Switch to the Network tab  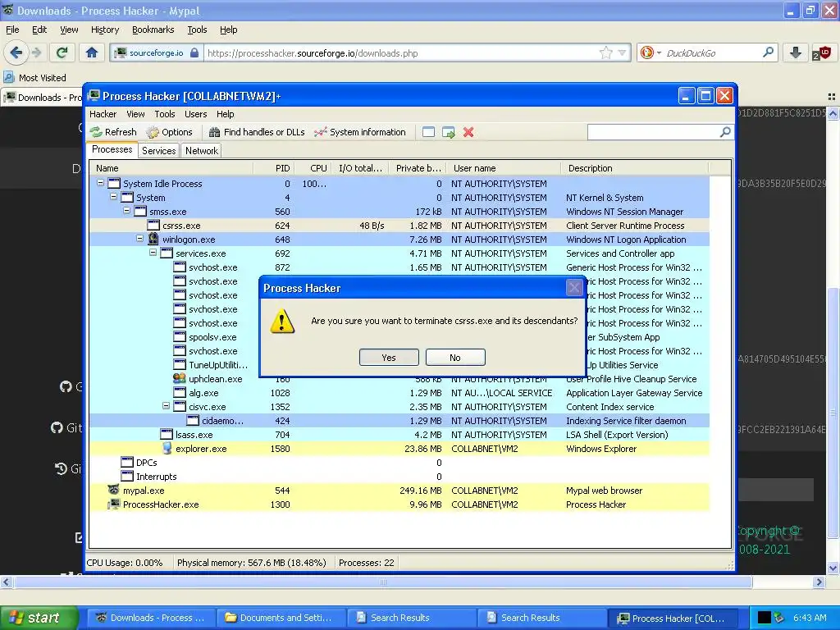pos(202,151)
